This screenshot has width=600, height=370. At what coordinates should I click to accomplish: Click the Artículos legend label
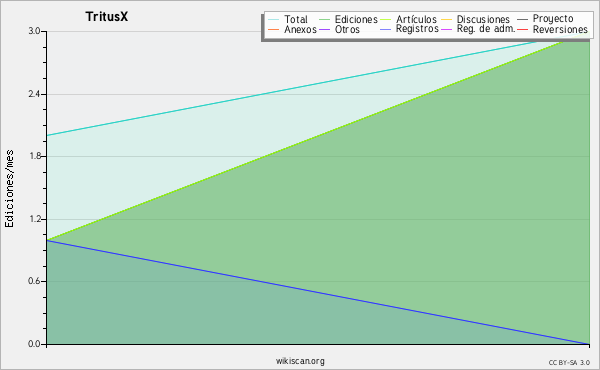pos(416,19)
